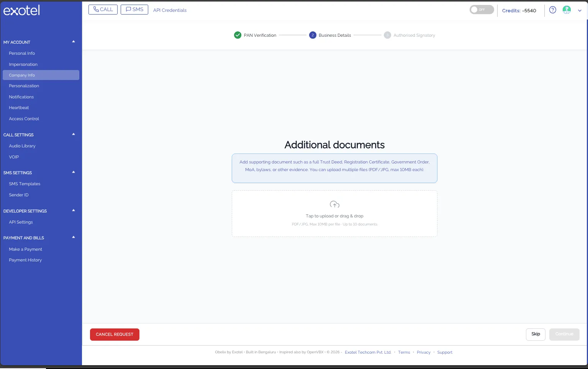Open SMS Templates
The image size is (588, 369).
25,184
